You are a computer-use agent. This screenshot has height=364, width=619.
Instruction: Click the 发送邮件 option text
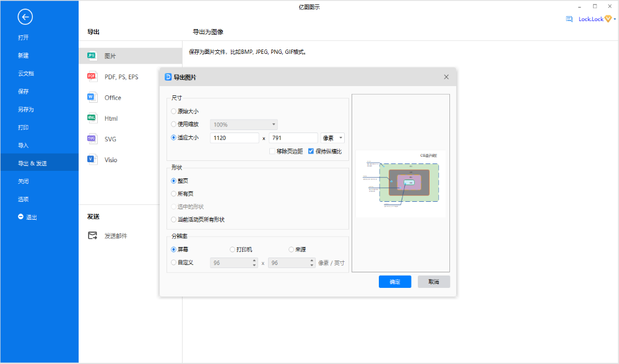[x=116, y=236]
